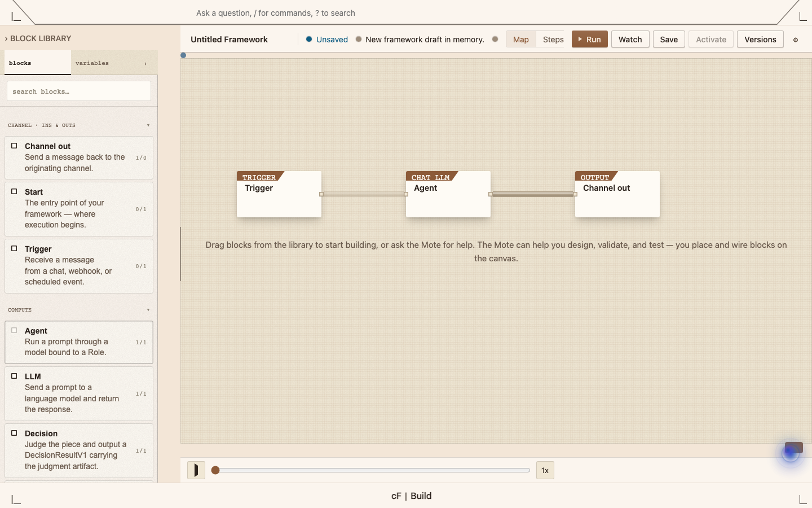The height and width of the screenshot is (508, 812).
Task: Toggle the Trigger block checkbox
Action: (14, 248)
